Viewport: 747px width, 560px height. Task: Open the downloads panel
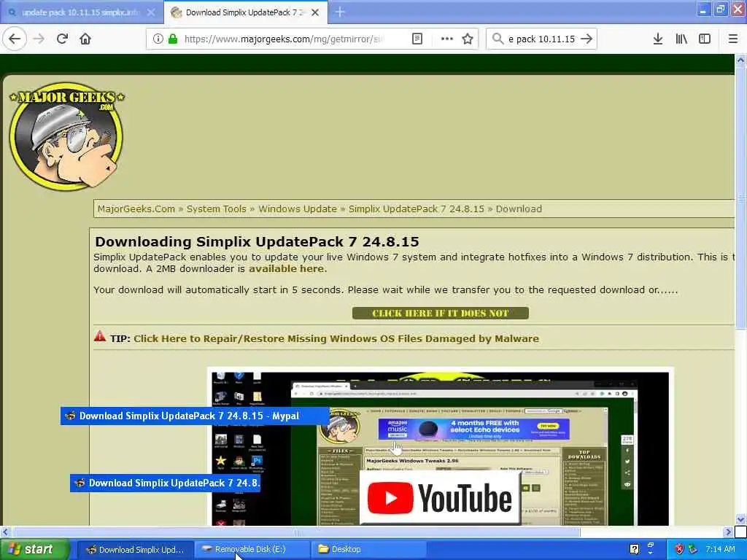pyautogui.click(x=658, y=39)
